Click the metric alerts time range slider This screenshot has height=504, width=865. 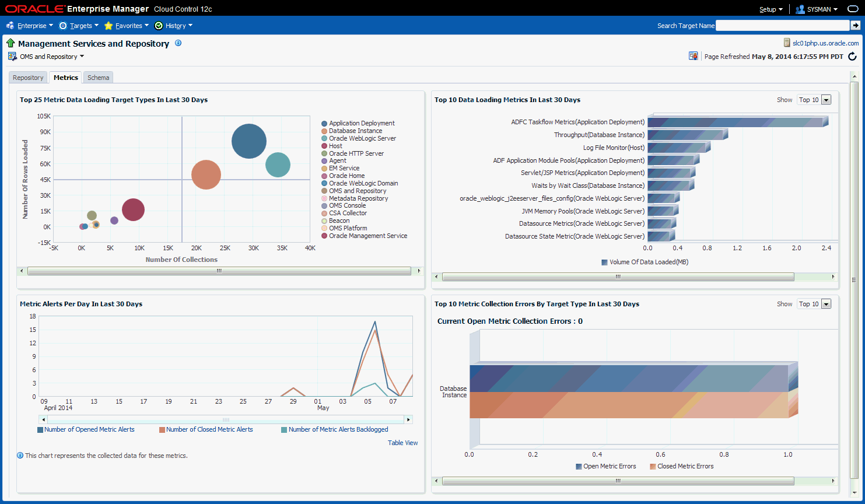[x=226, y=419]
